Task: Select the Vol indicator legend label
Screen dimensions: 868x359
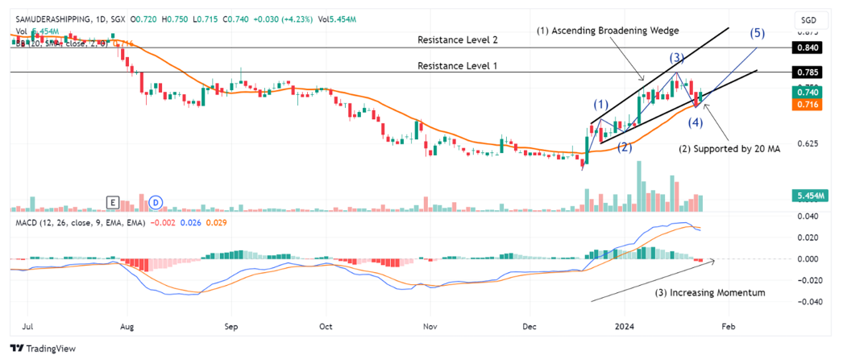Action: coord(21,31)
